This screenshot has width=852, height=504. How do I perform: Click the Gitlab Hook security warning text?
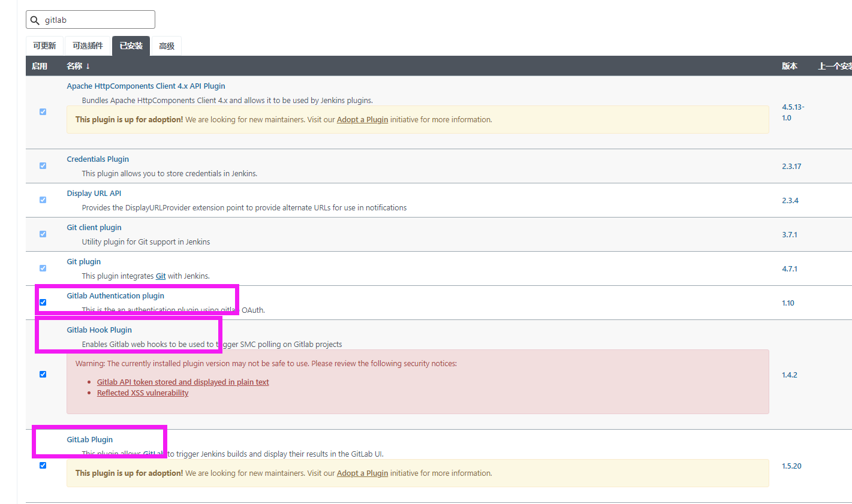point(266,364)
